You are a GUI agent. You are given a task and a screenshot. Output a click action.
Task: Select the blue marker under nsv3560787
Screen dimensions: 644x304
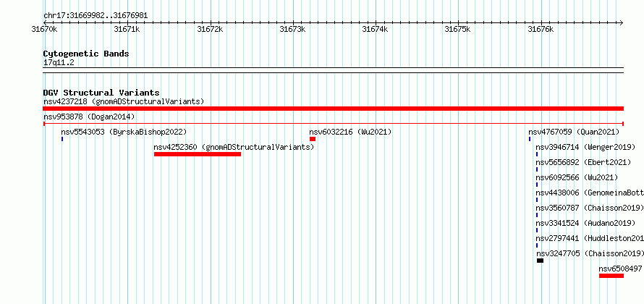click(537, 215)
